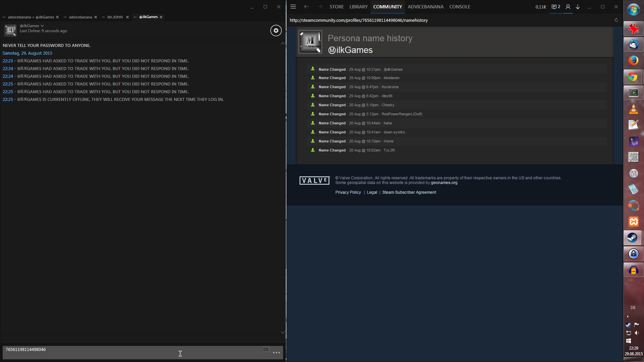Open unread chat notifications icon

(556, 7)
